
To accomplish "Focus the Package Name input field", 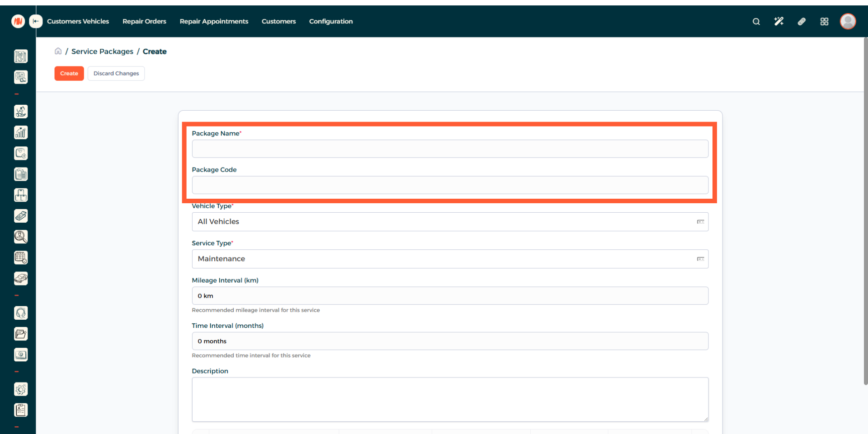I will pos(450,149).
